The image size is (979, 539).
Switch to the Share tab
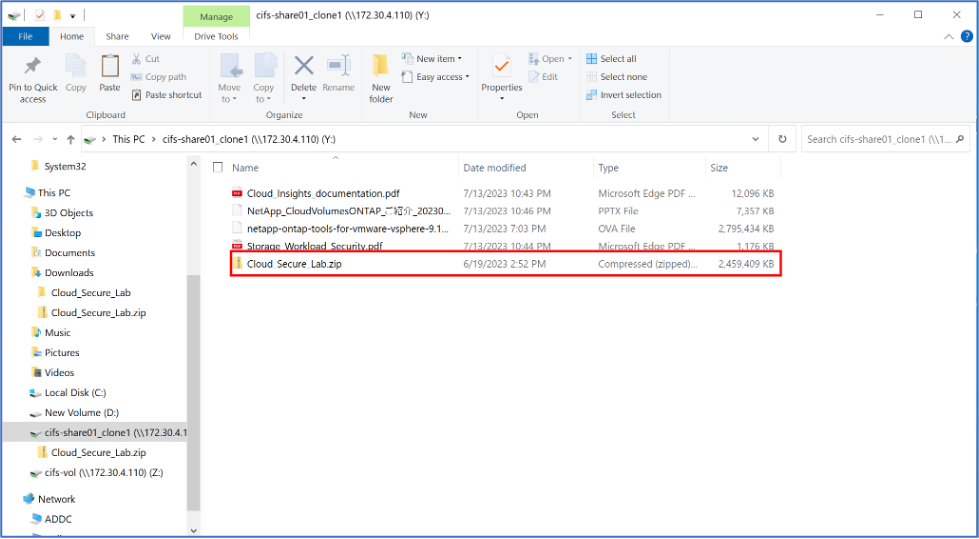(x=117, y=36)
